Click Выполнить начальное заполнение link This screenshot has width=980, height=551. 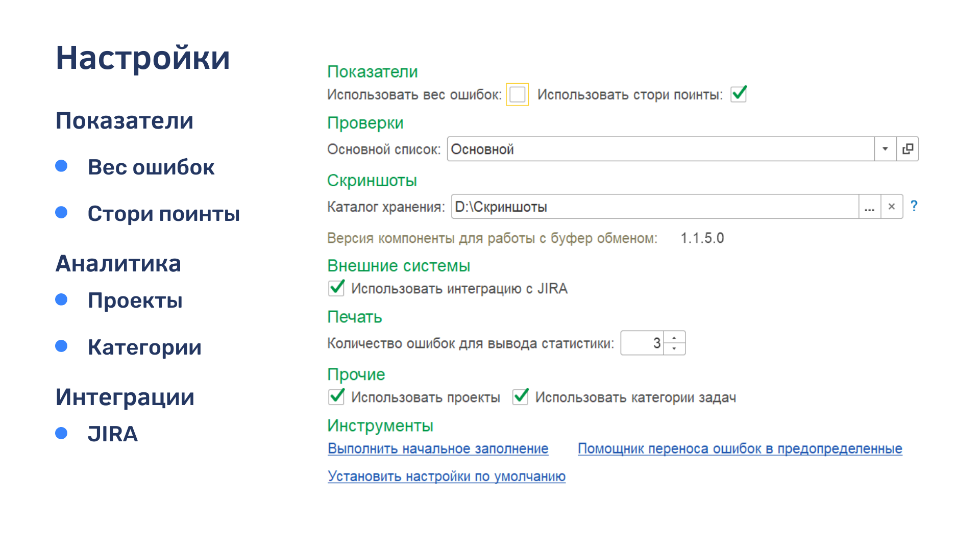point(438,449)
